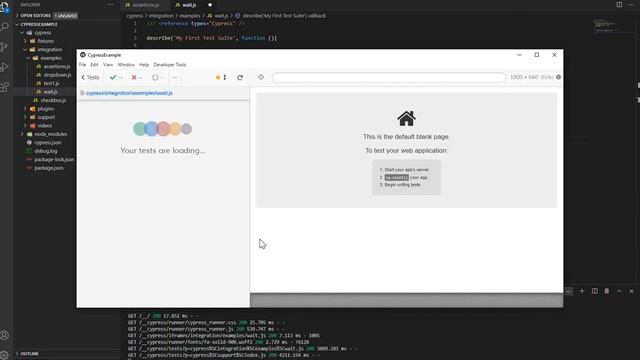Switch to the wait.js editor tab
The height and width of the screenshot is (360, 640).
[x=189, y=5]
